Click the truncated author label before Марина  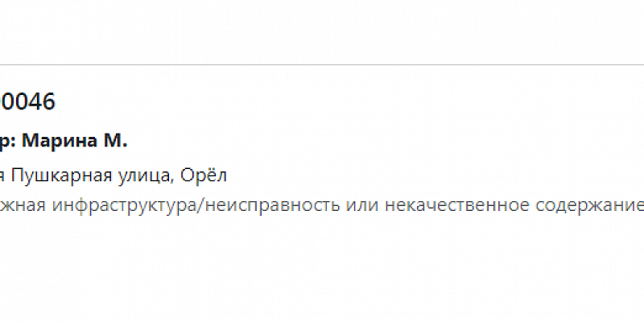coord(6,142)
